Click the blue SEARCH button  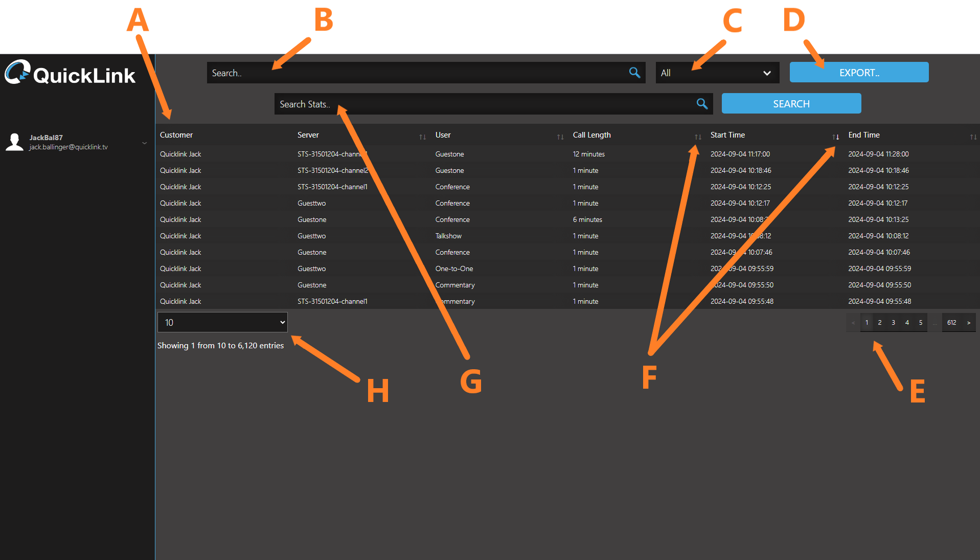(791, 104)
